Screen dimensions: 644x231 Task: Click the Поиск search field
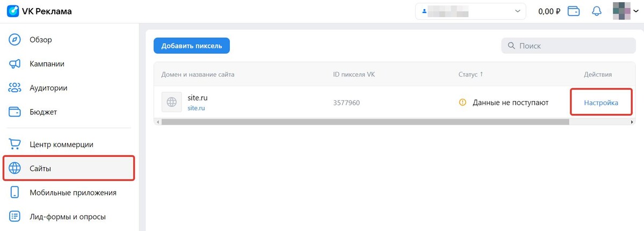(568, 46)
